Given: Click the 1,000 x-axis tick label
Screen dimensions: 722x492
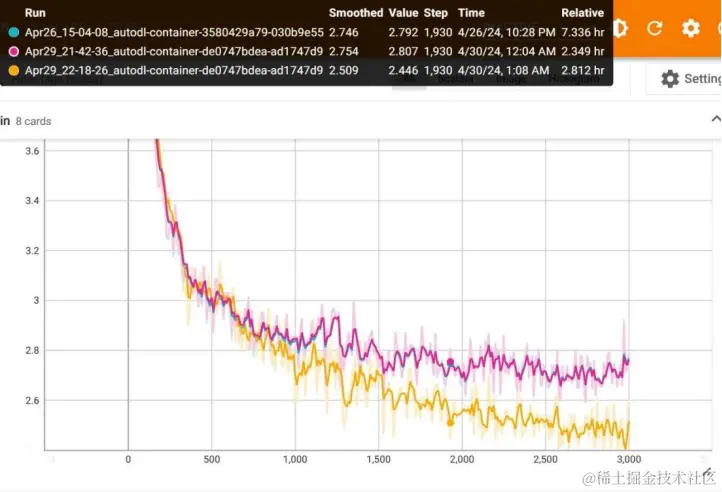Looking at the screenshot, I should tap(295, 459).
